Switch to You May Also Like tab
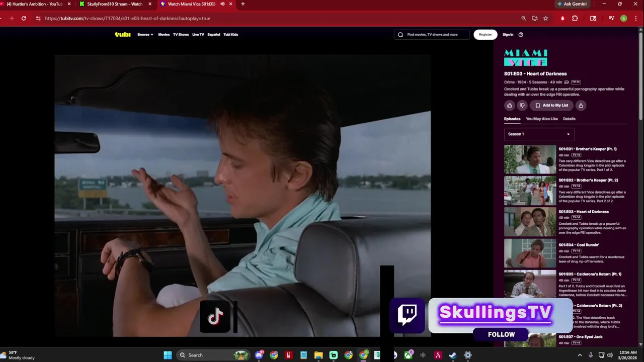644x362 pixels. tap(542, 119)
